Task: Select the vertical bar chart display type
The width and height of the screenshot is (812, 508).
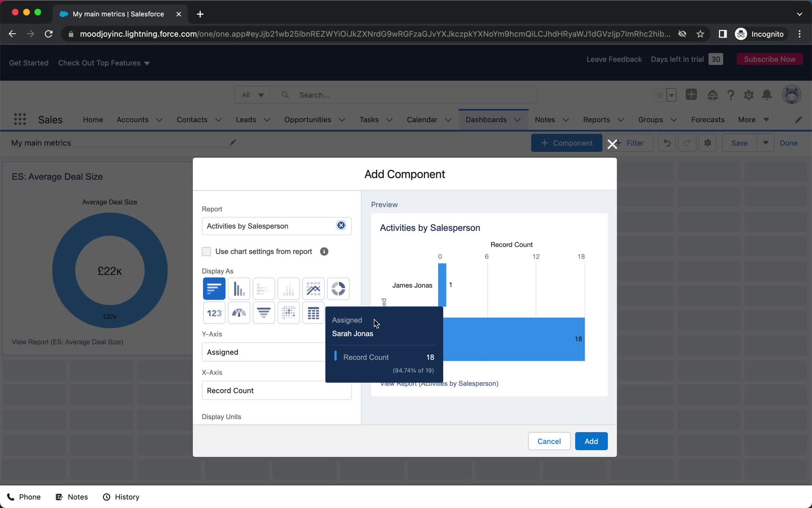Action: [x=239, y=289]
